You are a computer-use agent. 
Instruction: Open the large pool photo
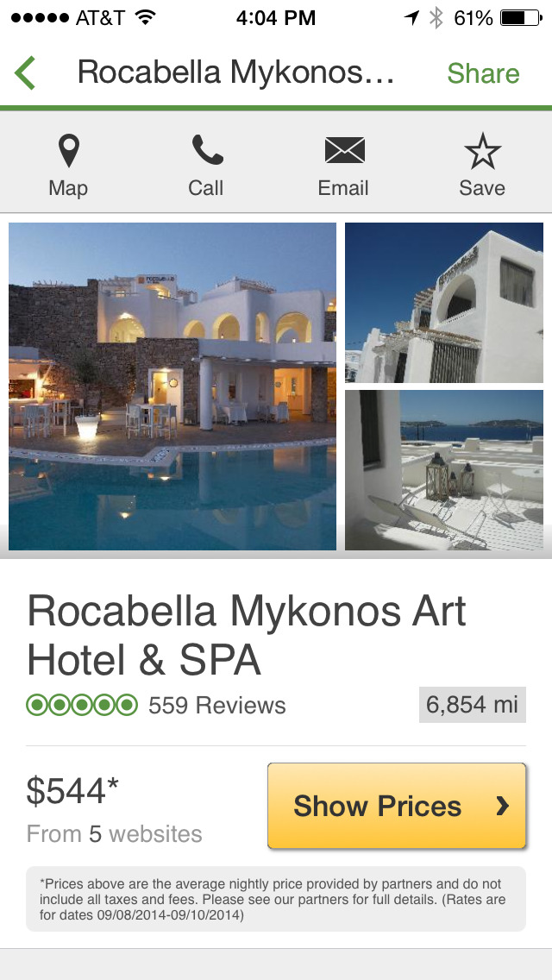click(172, 386)
